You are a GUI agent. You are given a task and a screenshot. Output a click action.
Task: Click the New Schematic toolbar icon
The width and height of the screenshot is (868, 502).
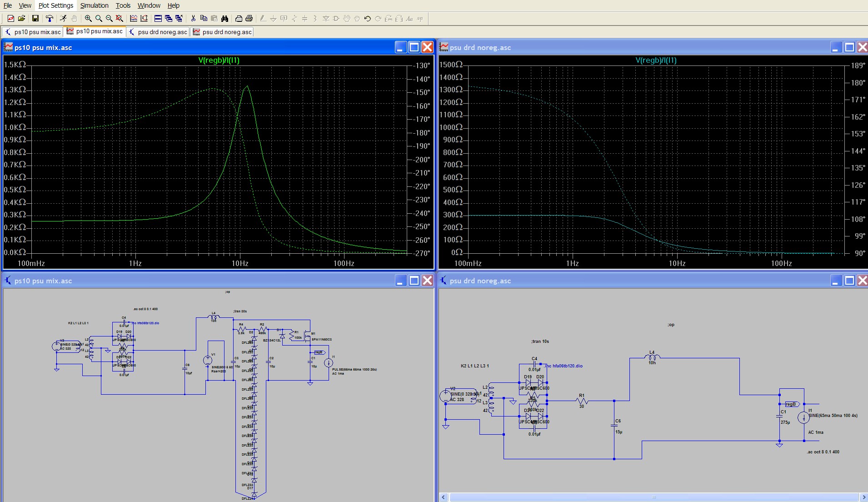pyautogui.click(x=10, y=19)
